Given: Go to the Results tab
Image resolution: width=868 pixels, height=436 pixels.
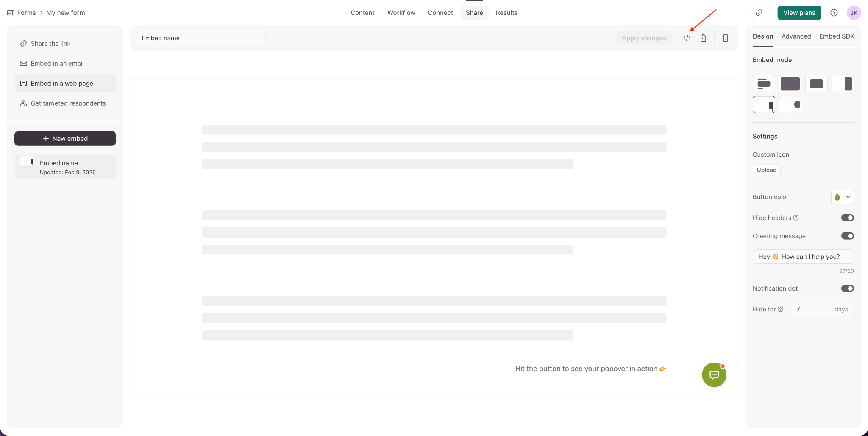Looking at the screenshot, I should click(x=506, y=13).
